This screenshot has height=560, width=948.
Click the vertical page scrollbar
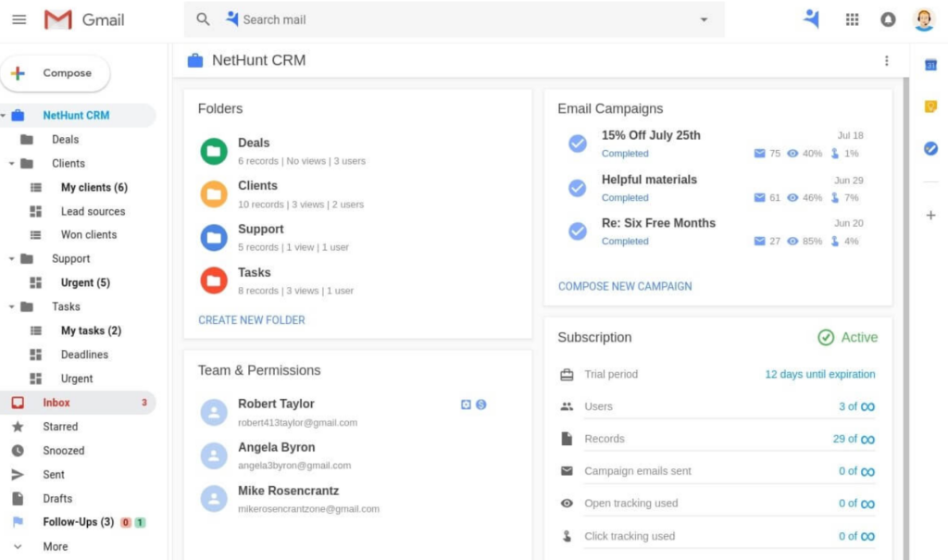[x=905, y=318]
